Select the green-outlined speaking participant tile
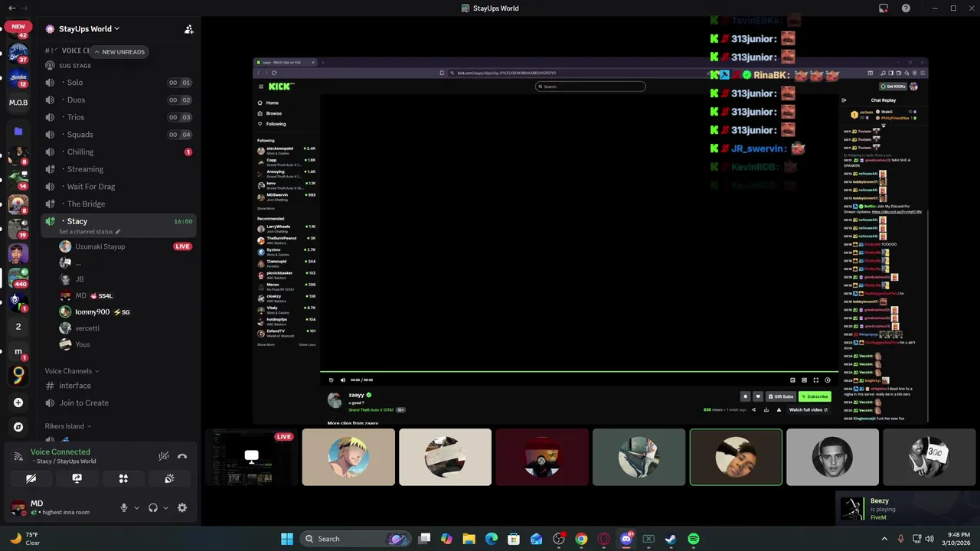The height and width of the screenshot is (551, 980). [x=736, y=457]
